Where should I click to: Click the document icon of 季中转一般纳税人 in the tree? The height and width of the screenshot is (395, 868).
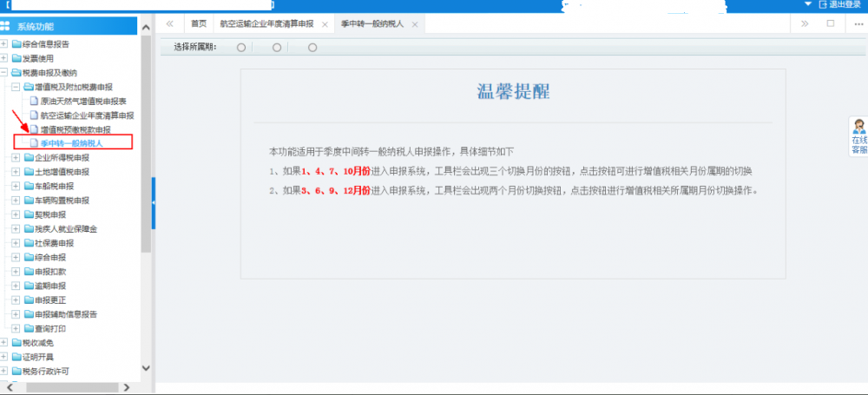coord(34,143)
